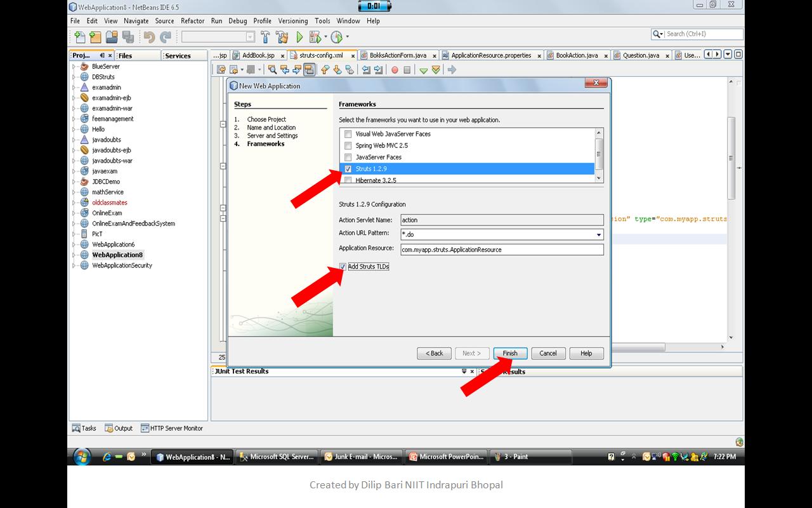This screenshot has height=508, width=812.
Task: Switch to the BookAction.java tab
Action: (x=577, y=55)
